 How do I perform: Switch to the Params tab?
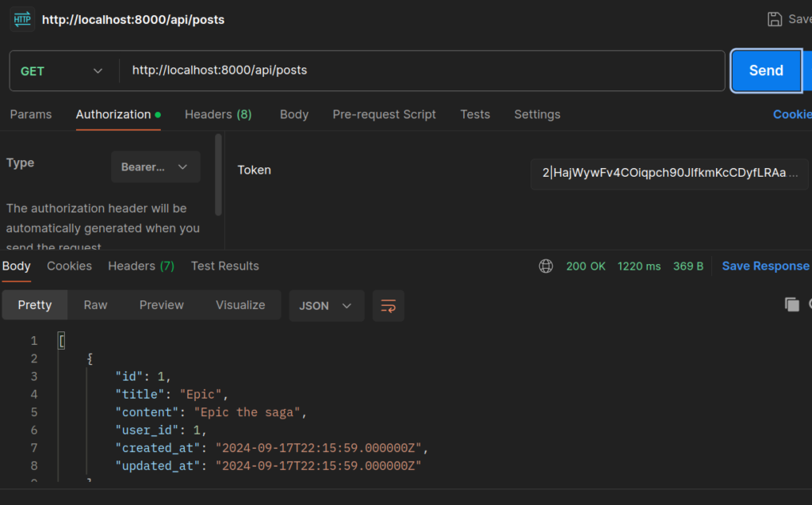31,114
